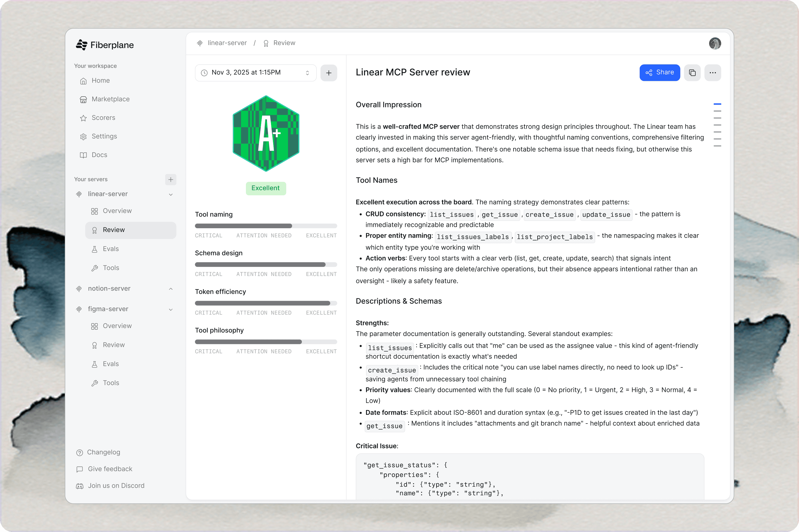Viewport: 799px width, 532px height.
Task: Join us on Discord link
Action: click(116, 486)
